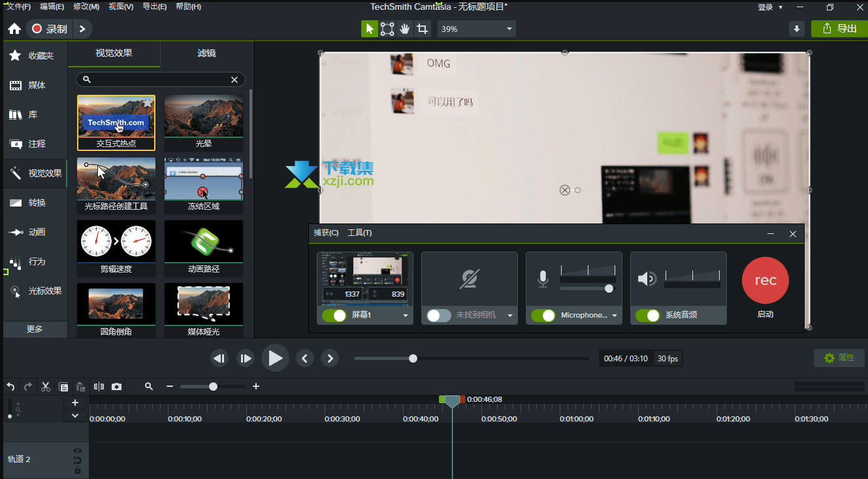Screen dimensions: 868x479
Task: Redo action in timeline toolbar
Action: click(x=27, y=387)
